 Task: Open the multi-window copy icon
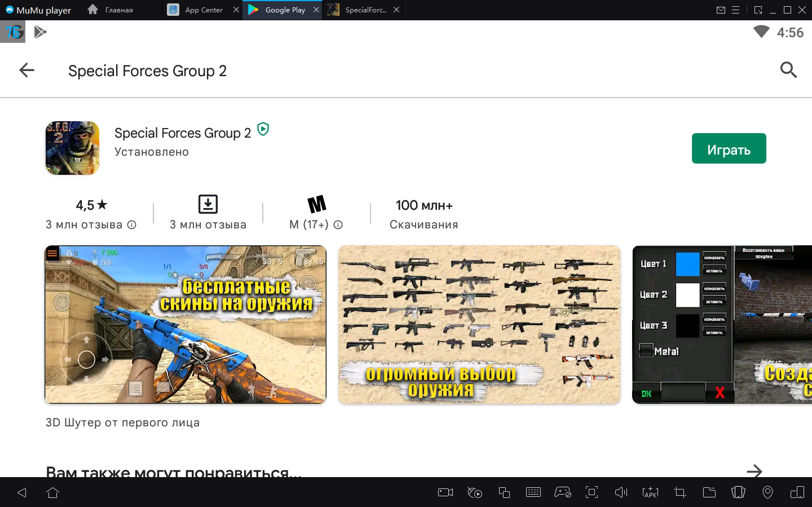coord(504,492)
